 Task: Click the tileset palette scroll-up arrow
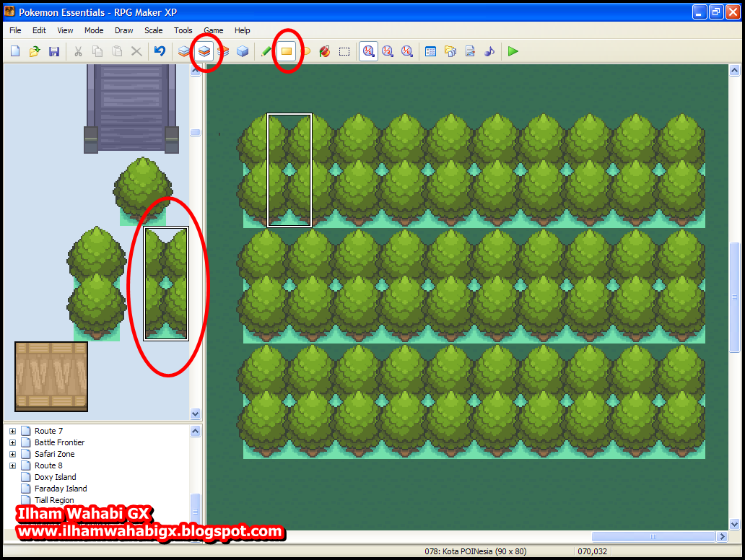point(196,71)
